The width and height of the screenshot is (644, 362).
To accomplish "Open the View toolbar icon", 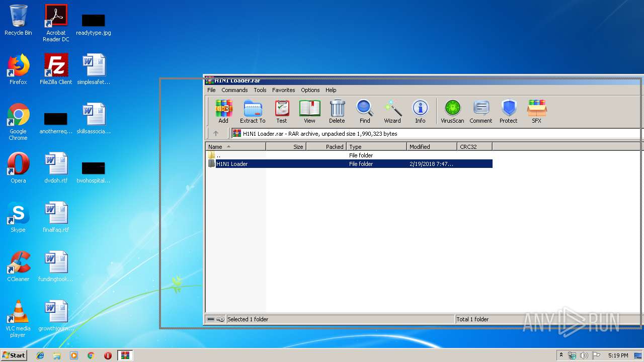I will point(309,111).
